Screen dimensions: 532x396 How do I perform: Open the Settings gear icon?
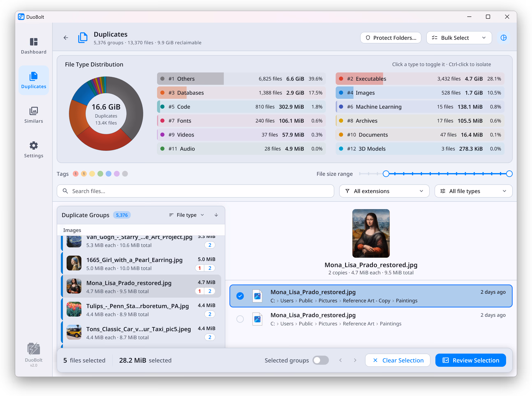pos(34,146)
